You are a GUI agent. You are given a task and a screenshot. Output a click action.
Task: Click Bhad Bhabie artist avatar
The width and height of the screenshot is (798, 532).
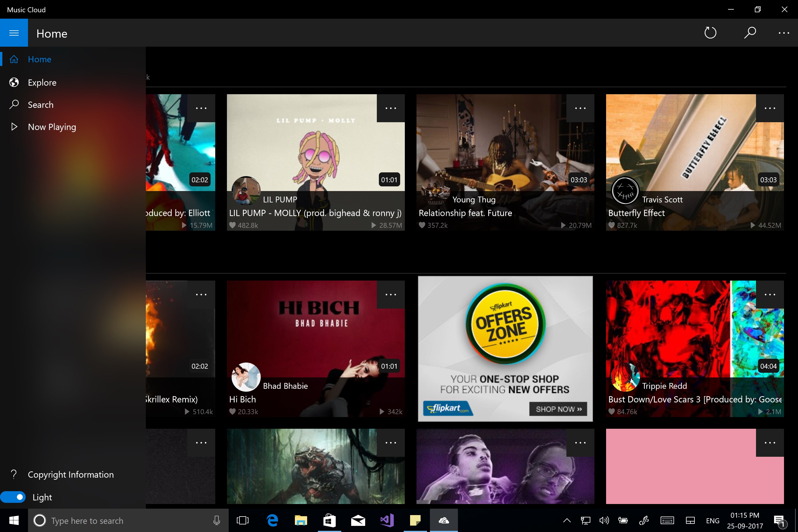point(246,377)
